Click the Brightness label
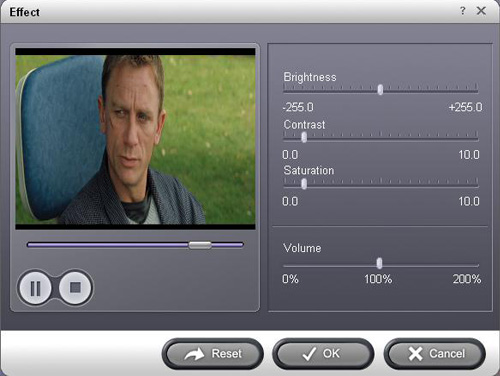Viewport: 500px width, 376px height. point(310,77)
